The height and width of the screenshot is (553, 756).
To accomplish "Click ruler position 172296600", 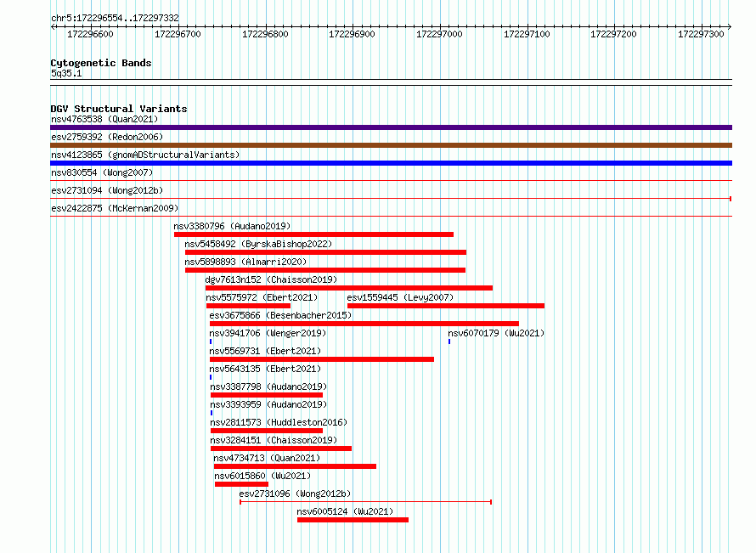I will [x=90, y=34].
